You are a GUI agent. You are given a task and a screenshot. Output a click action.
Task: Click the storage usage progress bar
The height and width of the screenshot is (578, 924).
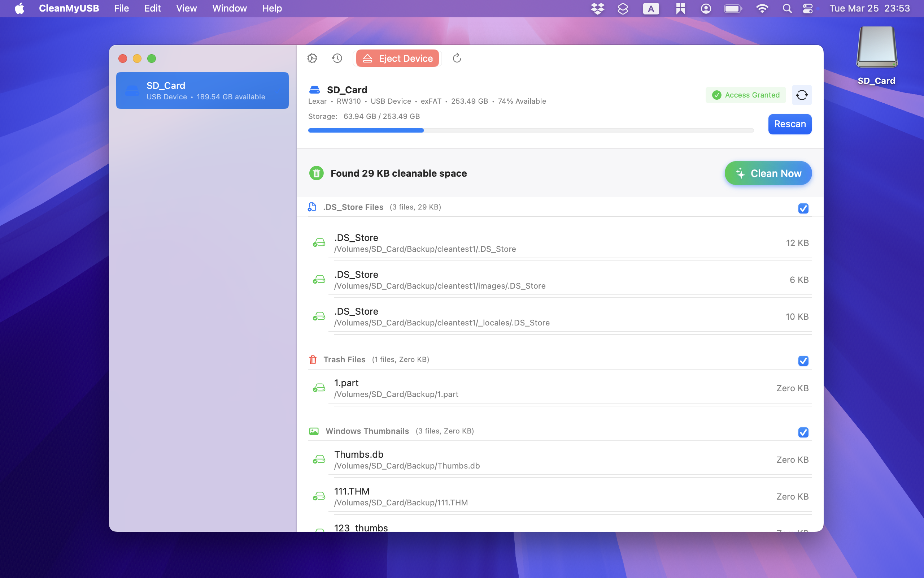pyautogui.click(x=531, y=130)
